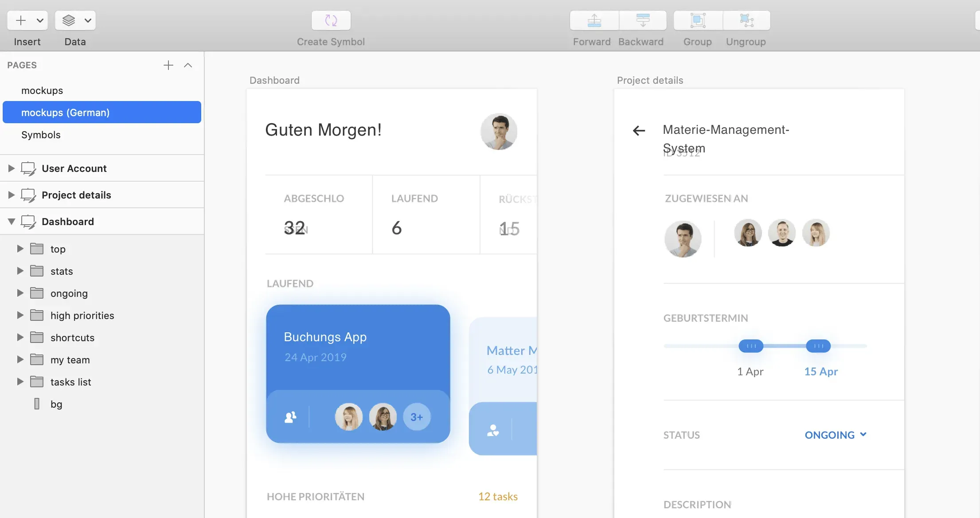
Task: Select the bg layer under tasks list
Action: [56, 404]
